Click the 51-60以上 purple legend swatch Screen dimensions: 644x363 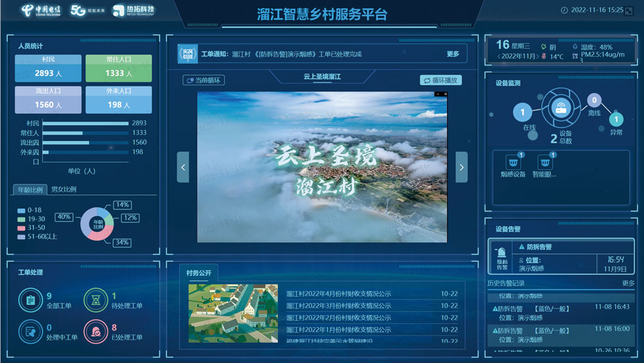21,237
